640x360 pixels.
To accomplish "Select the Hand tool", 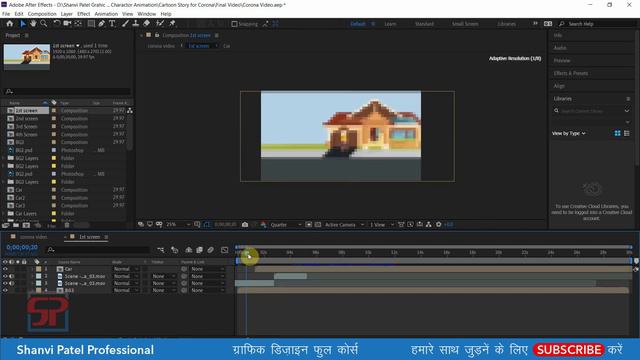I will [33, 24].
